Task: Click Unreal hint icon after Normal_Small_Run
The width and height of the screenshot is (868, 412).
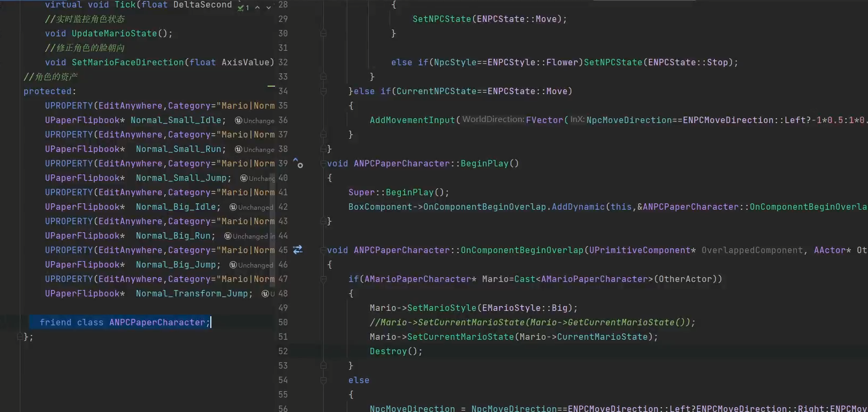Action: (x=239, y=149)
